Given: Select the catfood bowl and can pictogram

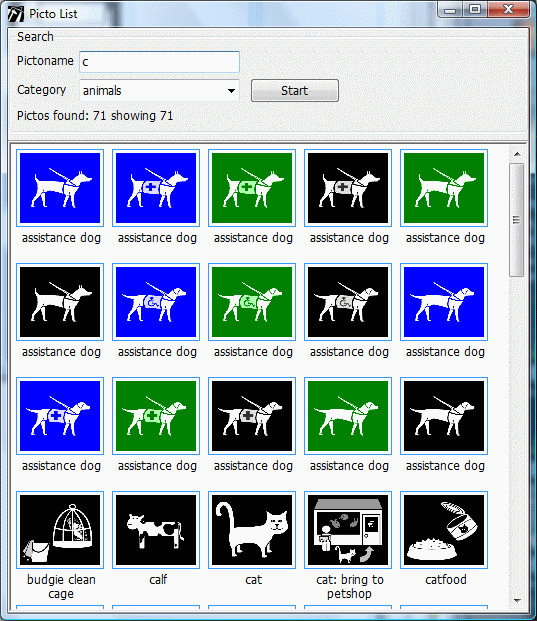Looking at the screenshot, I should point(444,530).
